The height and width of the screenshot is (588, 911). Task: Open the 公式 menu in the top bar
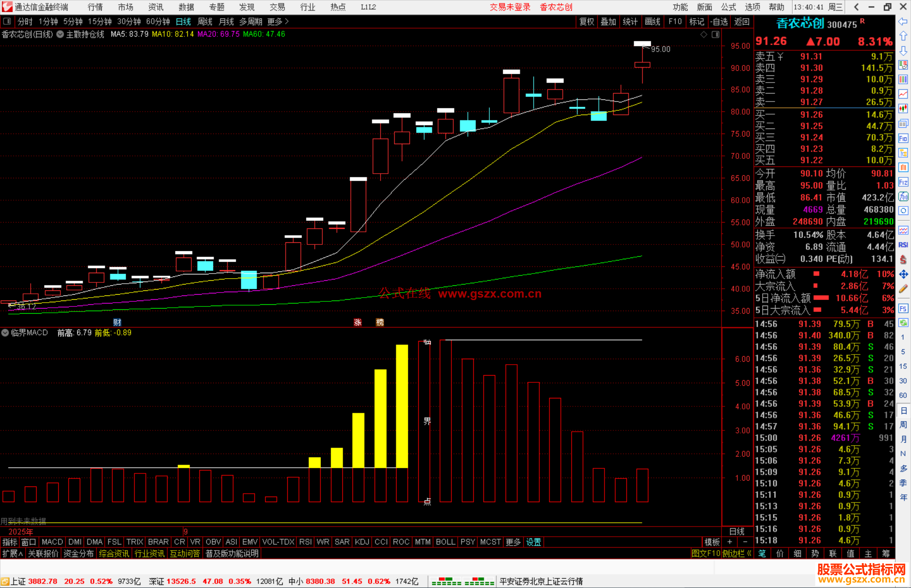(728, 7)
